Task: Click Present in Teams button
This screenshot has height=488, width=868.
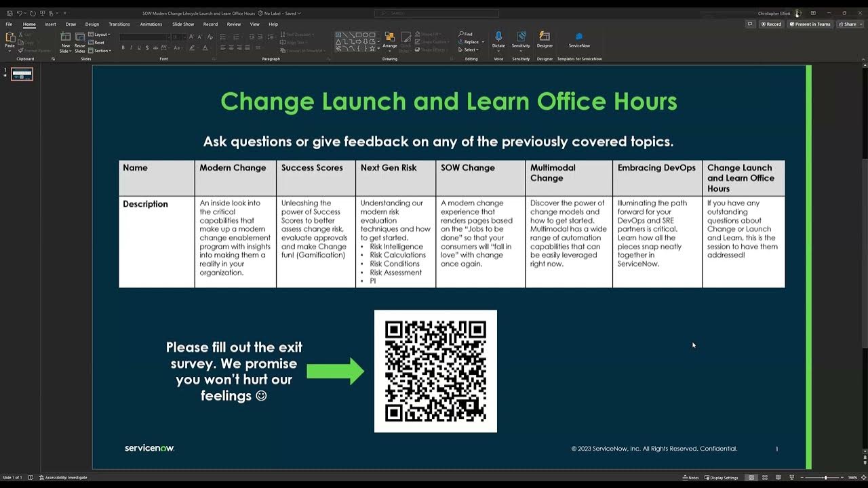Action: [810, 24]
